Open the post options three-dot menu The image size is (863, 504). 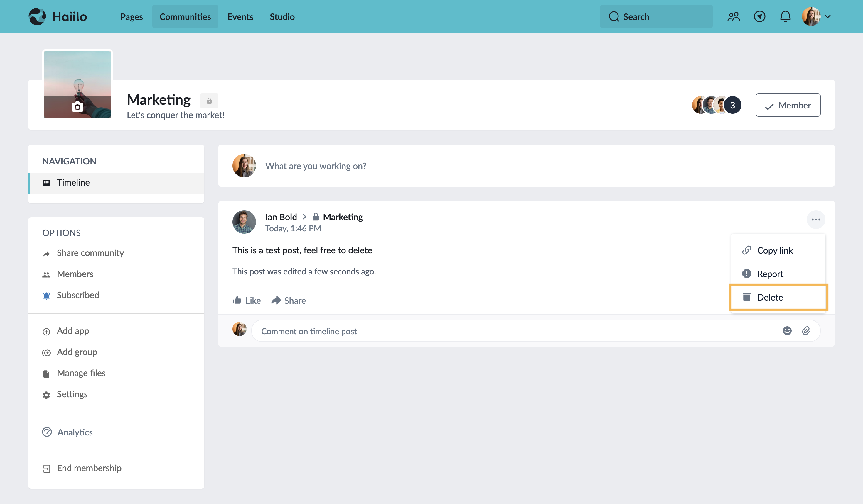click(816, 220)
